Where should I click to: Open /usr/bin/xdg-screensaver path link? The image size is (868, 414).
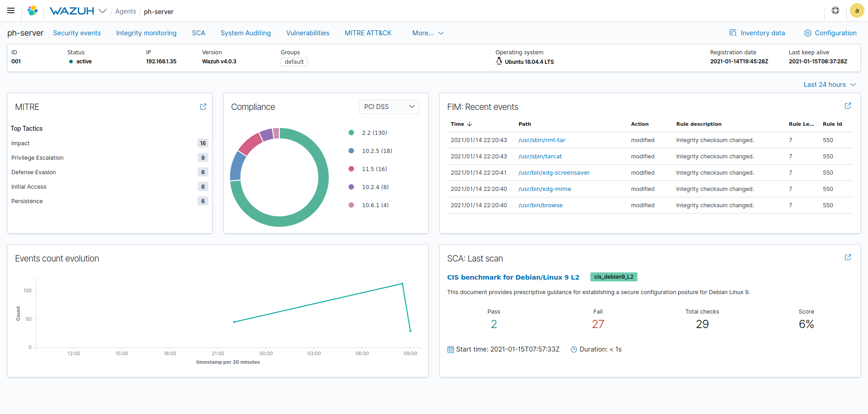(x=554, y=173)
